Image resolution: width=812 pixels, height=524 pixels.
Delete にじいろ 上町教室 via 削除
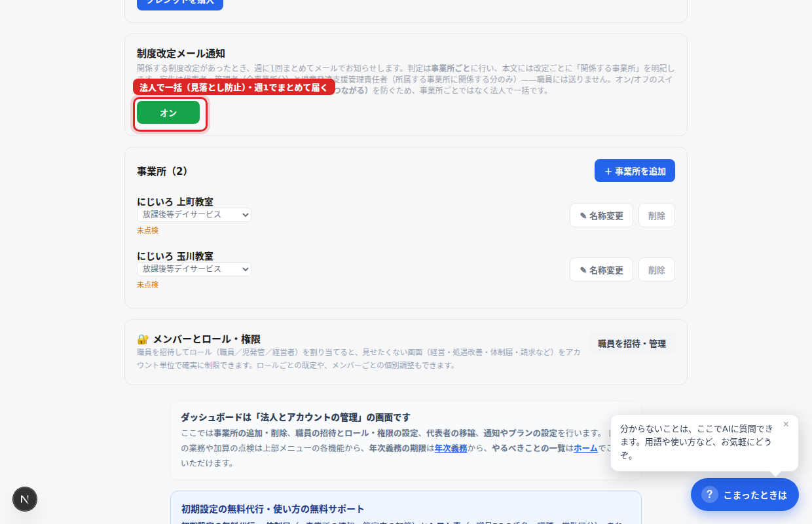657,215
